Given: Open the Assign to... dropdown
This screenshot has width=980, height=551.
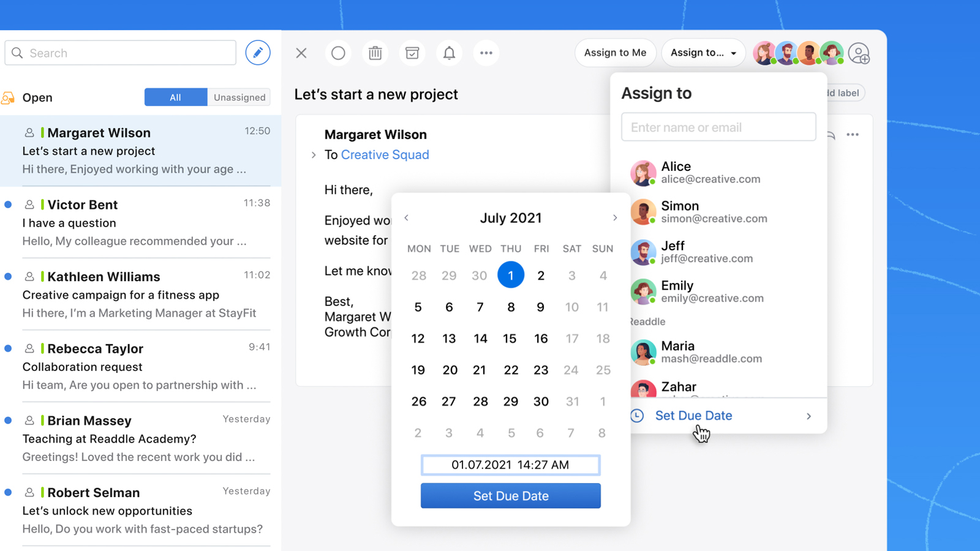Looking at the screenshot, I should click(x=703, y=53).
